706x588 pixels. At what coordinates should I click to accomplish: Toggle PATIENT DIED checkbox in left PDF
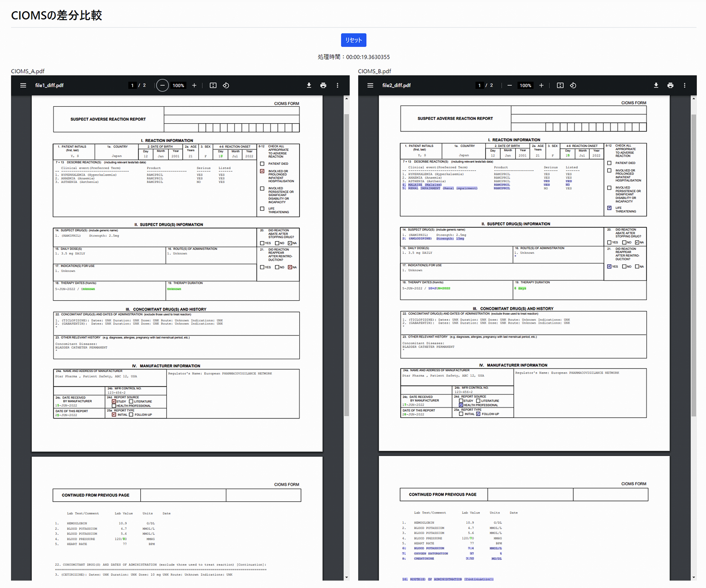pyautogui.click(x=262, y=164)
